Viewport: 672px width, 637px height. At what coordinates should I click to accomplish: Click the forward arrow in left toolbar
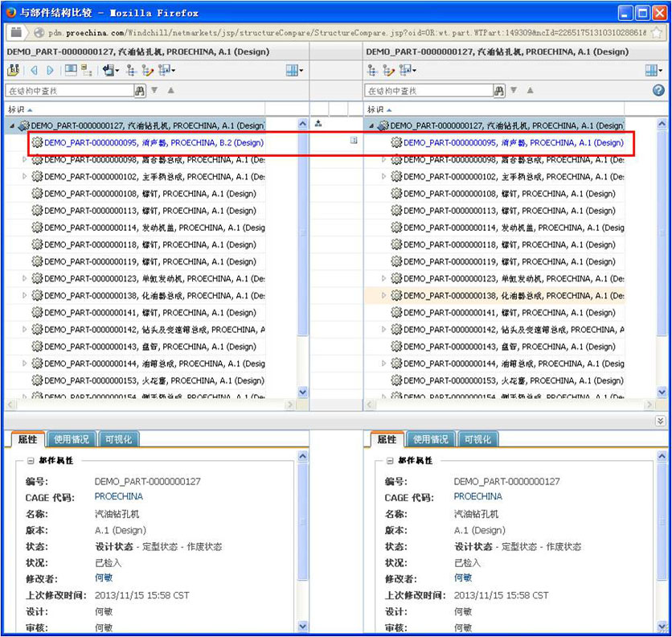pyautogui.click(x=50, y=70)
